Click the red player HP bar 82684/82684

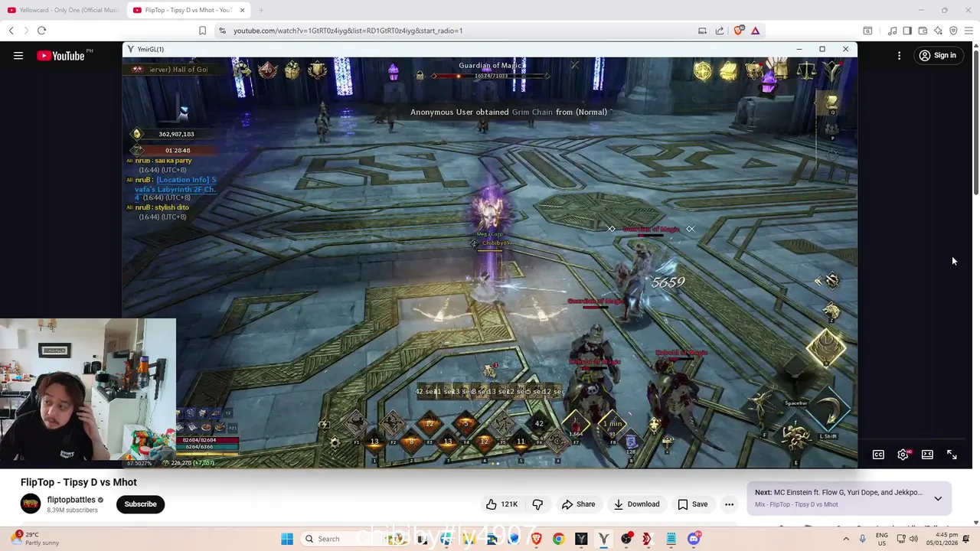207,440
